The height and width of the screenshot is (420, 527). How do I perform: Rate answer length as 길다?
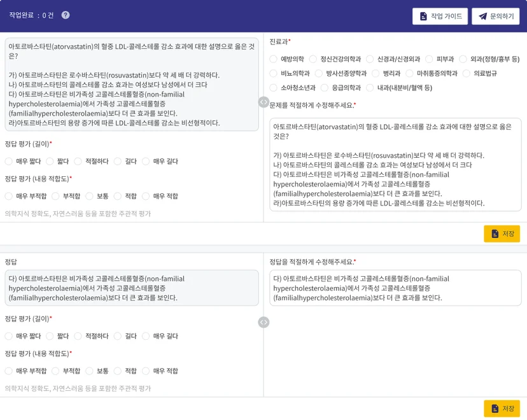tap(118, 336)
